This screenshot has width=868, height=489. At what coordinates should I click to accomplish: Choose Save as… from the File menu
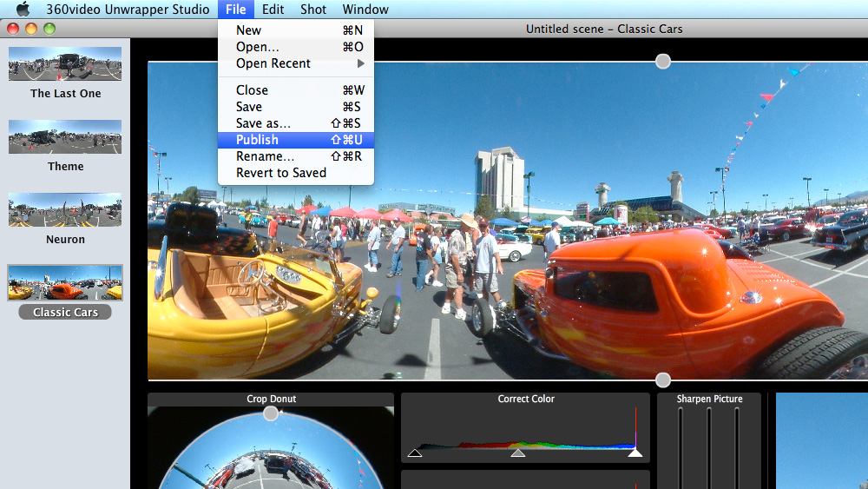point(296,123)
